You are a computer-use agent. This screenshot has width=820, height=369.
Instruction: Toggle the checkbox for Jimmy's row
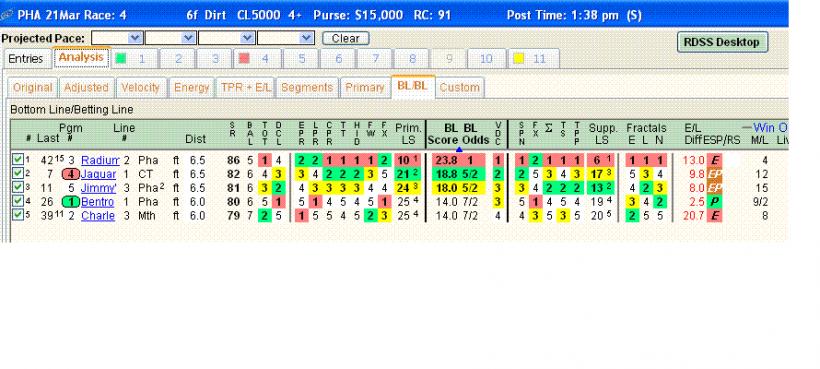[18, 187]
